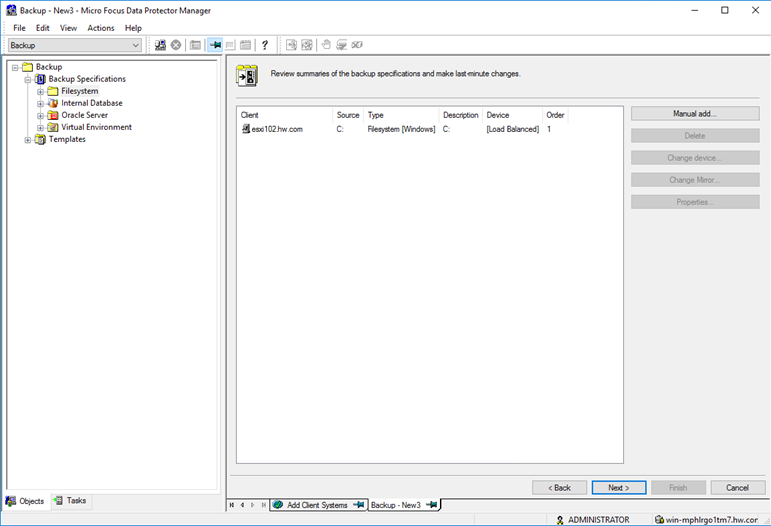This screenshot has height=526, width=771.
Task: Switch to the Add Client Systems tab
Action: tap(319, 505)
